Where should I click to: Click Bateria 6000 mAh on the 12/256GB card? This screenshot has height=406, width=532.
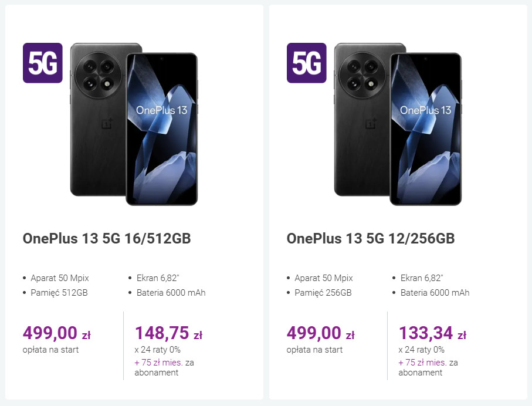[435, 292]
